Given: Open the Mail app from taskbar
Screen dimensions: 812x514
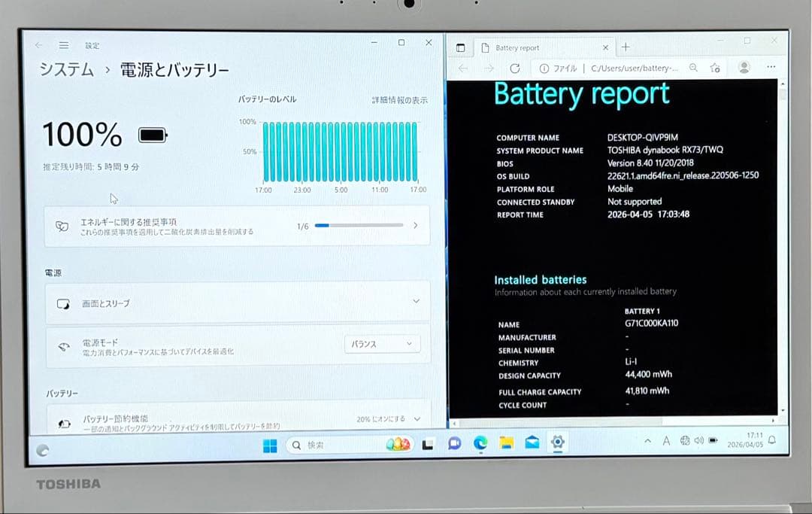Looking at the screenshot, I should point(532,442).
